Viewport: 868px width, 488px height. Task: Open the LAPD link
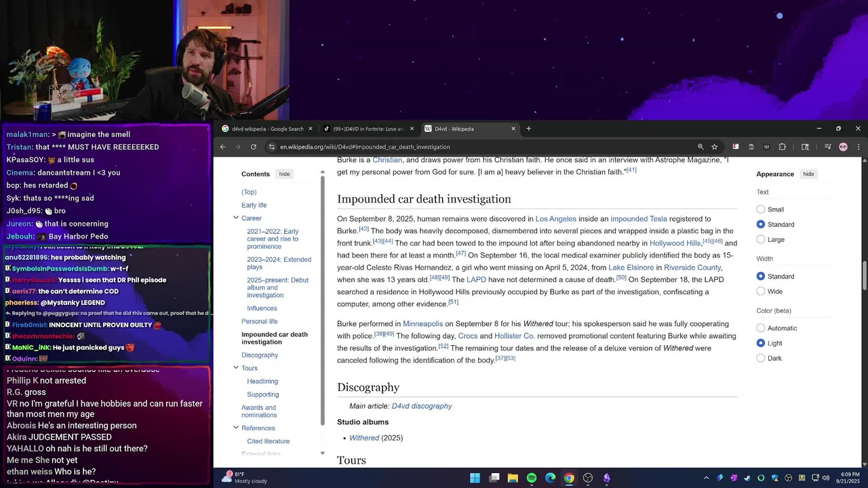tap(477, 280)
